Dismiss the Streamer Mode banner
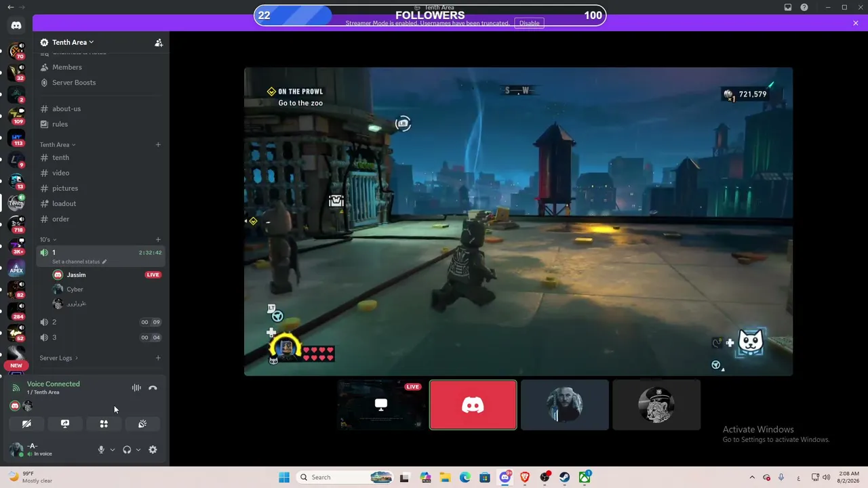The width and height of the screenshot is (868, 488). (x=856, y=23)
